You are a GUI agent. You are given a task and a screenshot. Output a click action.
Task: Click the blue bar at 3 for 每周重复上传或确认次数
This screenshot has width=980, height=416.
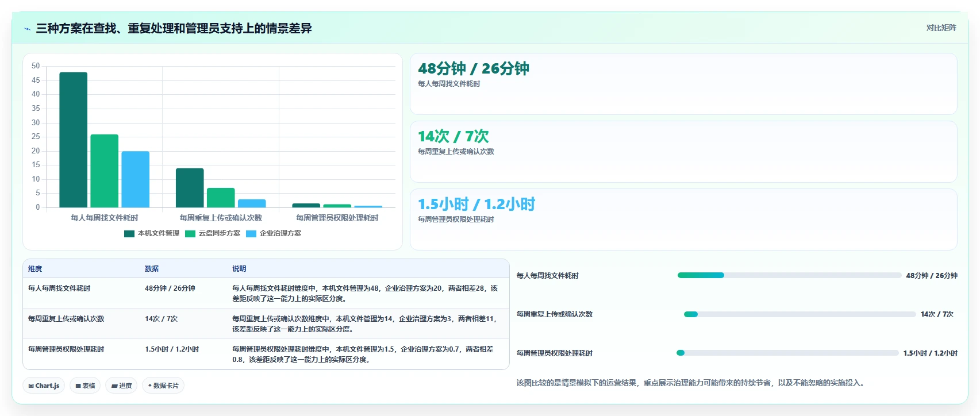(x=252, y=203)
